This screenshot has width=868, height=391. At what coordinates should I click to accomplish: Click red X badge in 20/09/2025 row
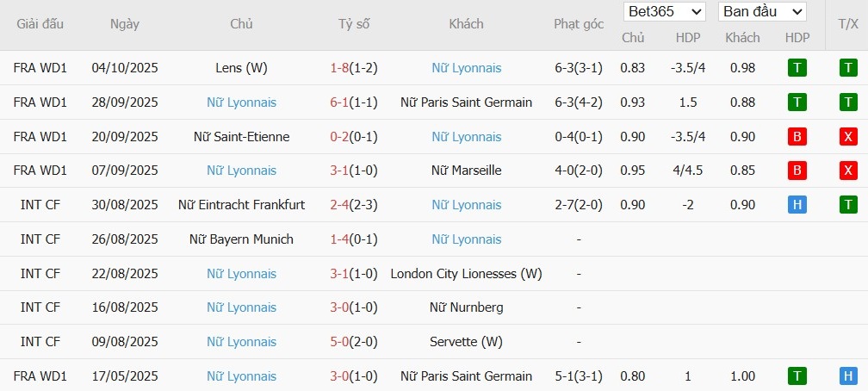848,137
